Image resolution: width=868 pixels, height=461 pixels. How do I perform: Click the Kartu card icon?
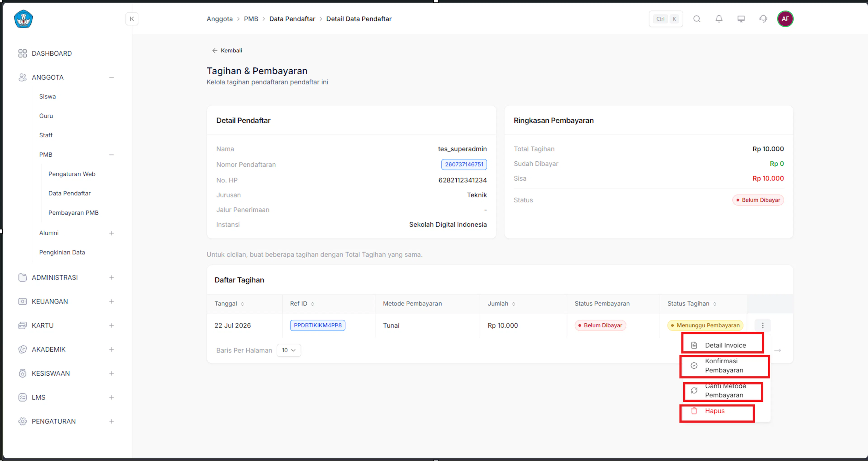(22, 325)
